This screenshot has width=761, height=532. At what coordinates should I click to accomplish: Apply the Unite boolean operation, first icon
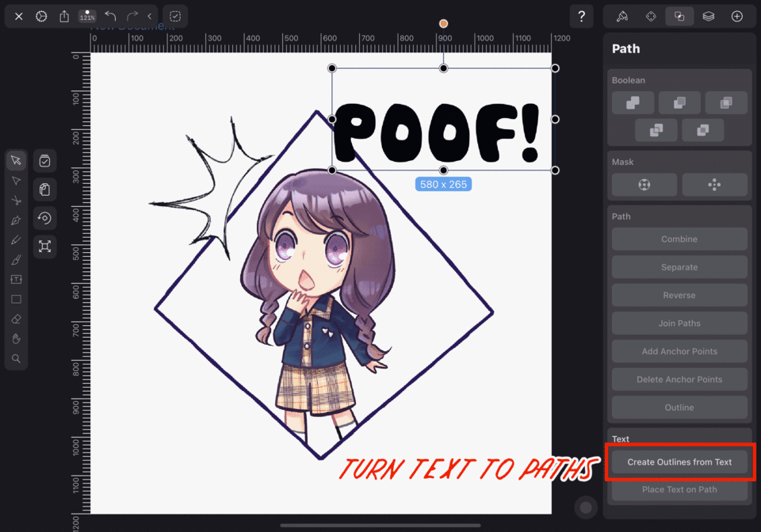point(633,103)
